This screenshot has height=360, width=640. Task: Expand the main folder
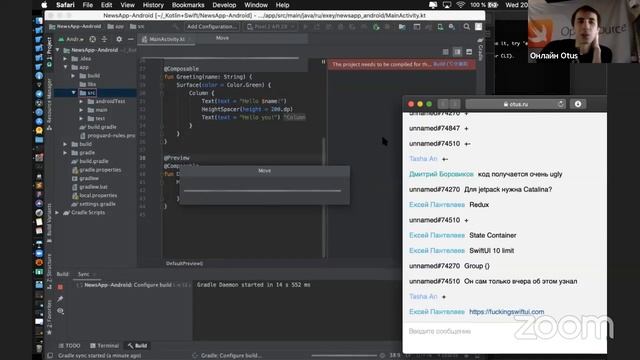81,110
